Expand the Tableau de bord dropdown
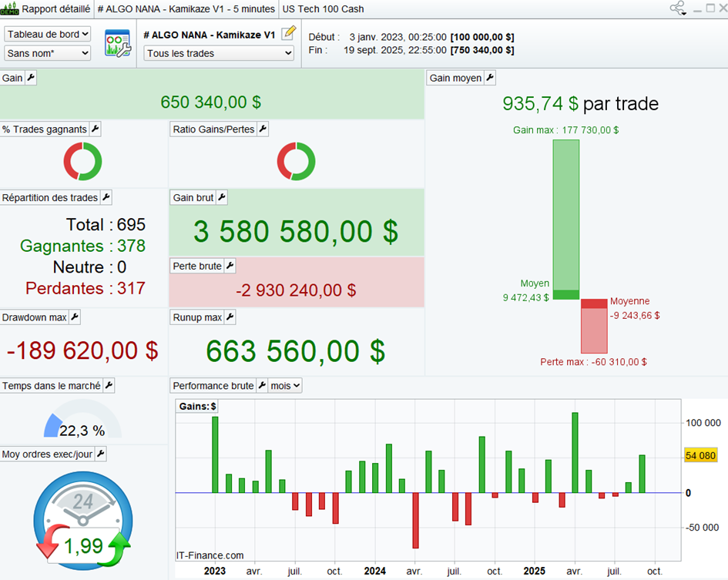The width and height of the screenshot is (728, 580). [x=48, y=34]
